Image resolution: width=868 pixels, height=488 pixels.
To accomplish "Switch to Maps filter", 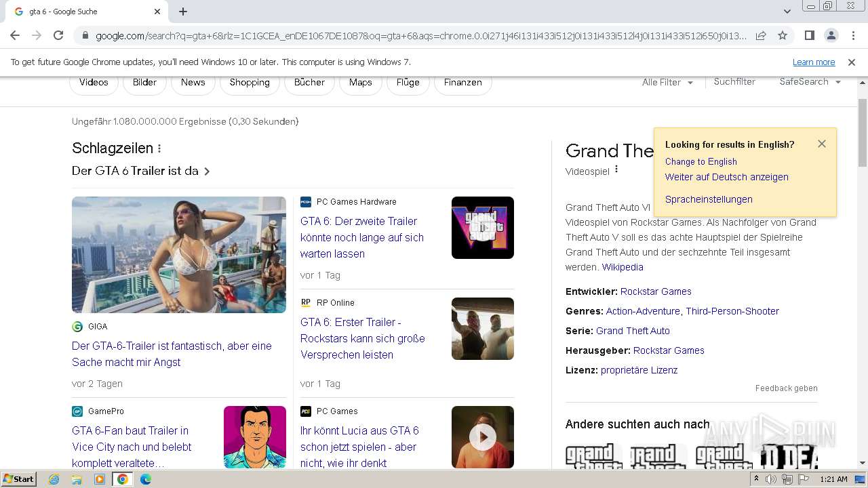I will pos(361,82).
